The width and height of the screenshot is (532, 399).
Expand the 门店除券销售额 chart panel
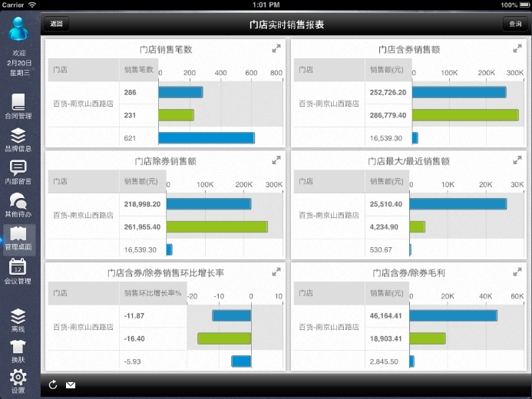(x=276, y=160)
